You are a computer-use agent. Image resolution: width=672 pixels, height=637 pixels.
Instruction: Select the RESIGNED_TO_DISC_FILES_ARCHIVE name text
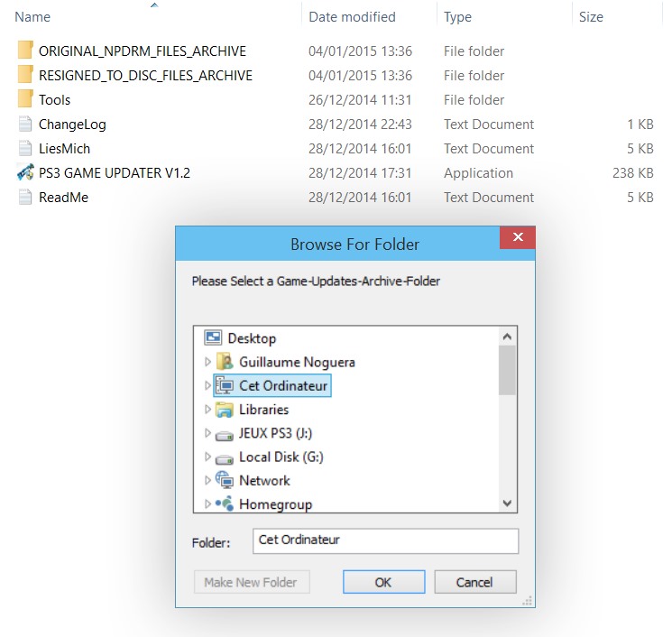pyautogui.click(x=145, y=76)
